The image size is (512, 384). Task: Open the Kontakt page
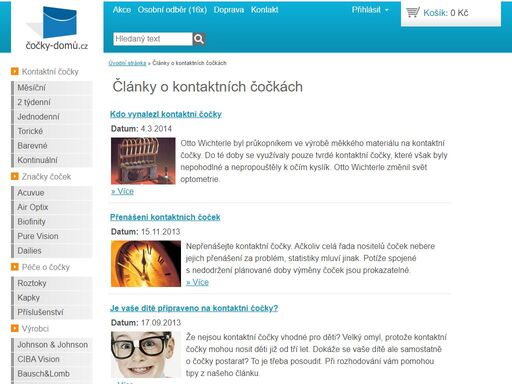point(265,10)
